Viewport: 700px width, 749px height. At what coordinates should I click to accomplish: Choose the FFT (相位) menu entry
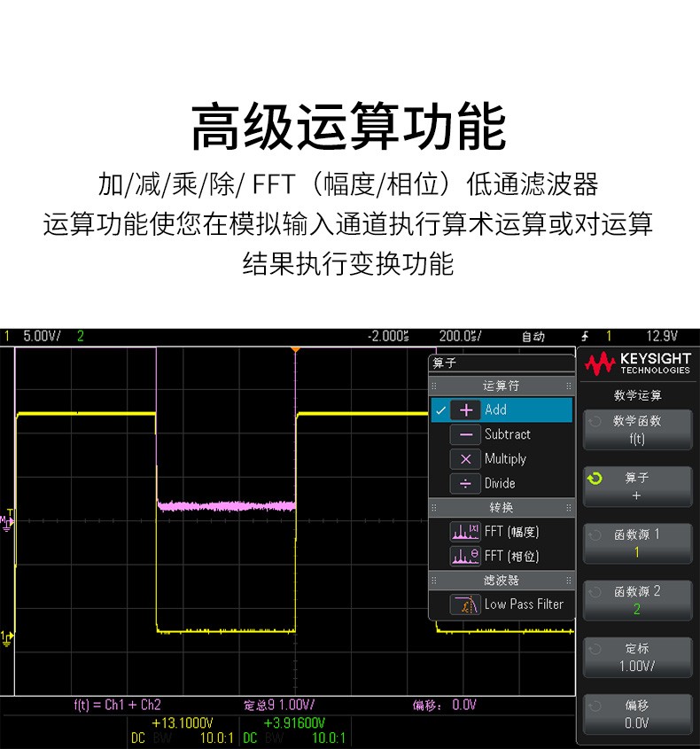[502, 556]
